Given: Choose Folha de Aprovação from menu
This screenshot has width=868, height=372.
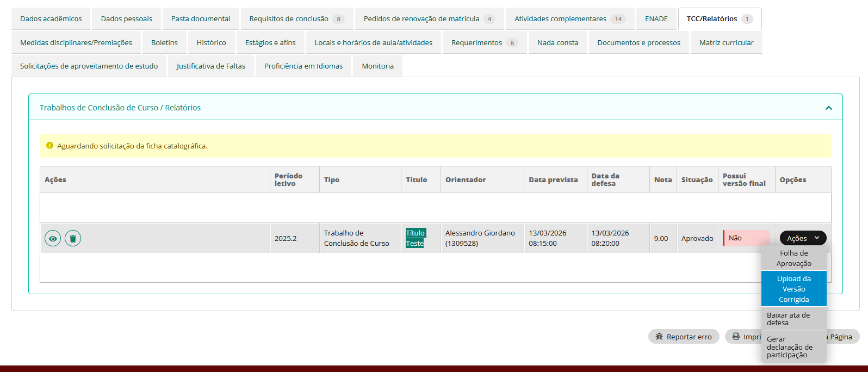Looking at the screenshot, I should coord(793,258).
